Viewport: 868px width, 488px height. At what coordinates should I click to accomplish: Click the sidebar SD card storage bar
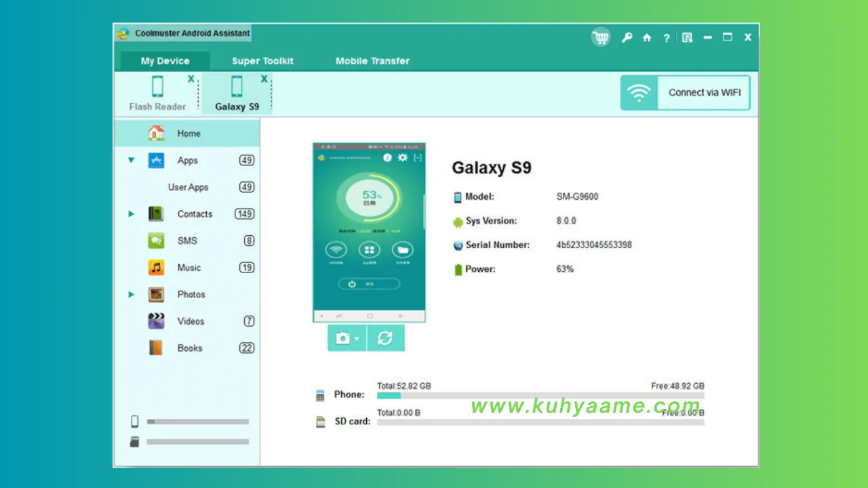pyautogui.click(x=198, y=442)
